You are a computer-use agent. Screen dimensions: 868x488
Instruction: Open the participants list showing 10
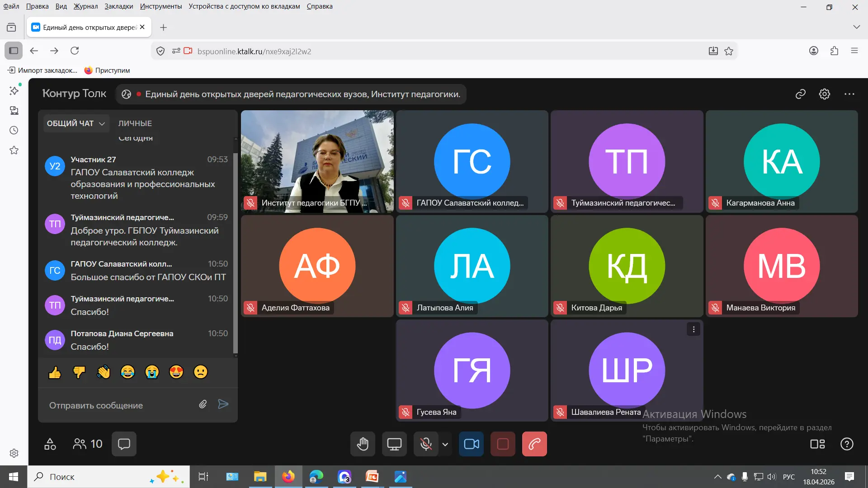pos(88,444)
